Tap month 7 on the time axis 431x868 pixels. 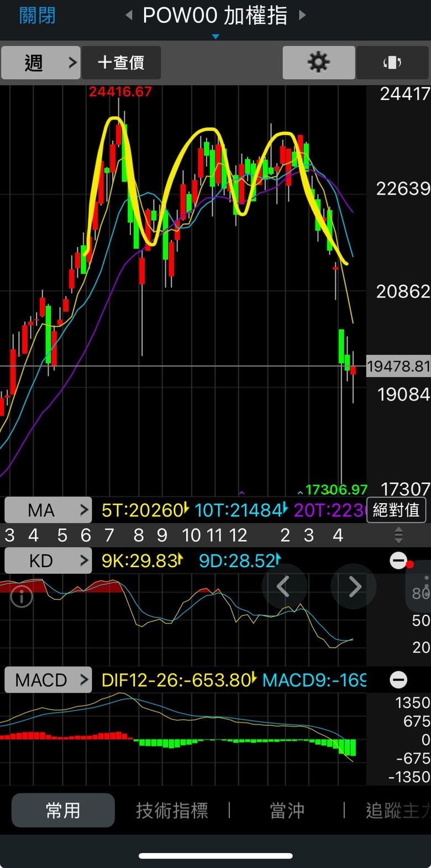(x=109, y=535)
